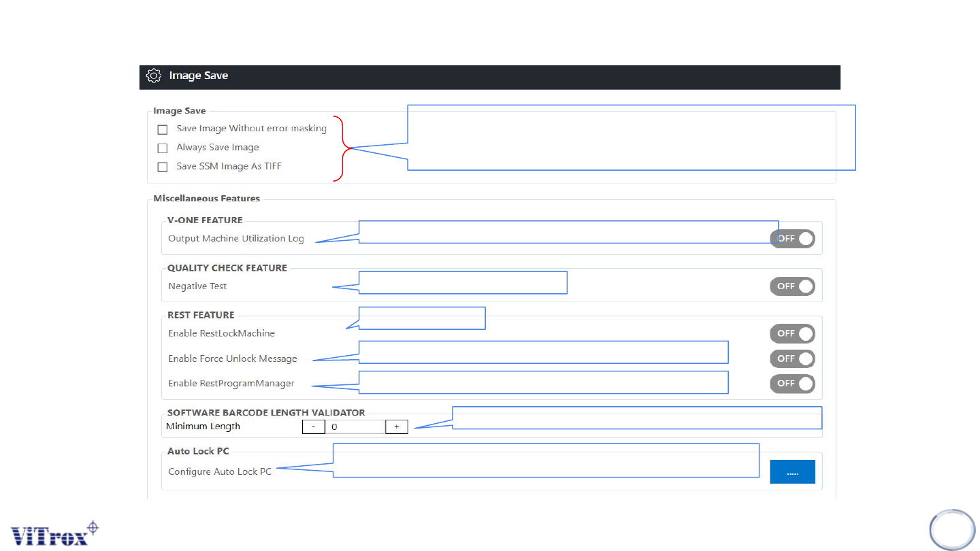Click the REST FEATURE heading

201,315
